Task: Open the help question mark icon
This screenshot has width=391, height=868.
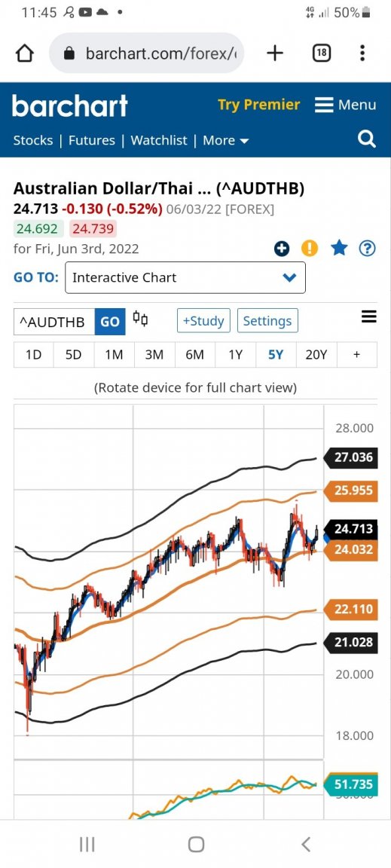Action: point(367,249)
